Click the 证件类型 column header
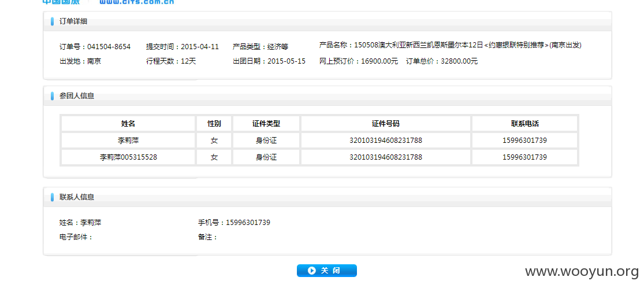Image resolution: width=644 pixels, height=288 pixels. [266, 123]
